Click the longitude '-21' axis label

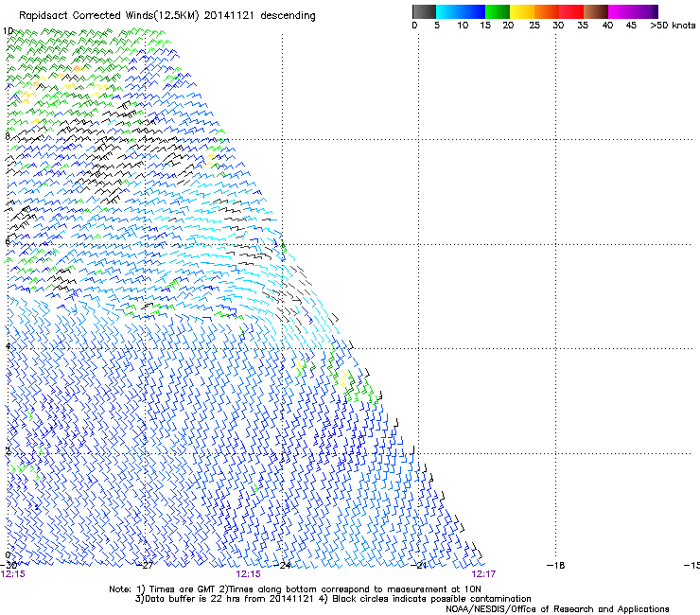[419, 565]
